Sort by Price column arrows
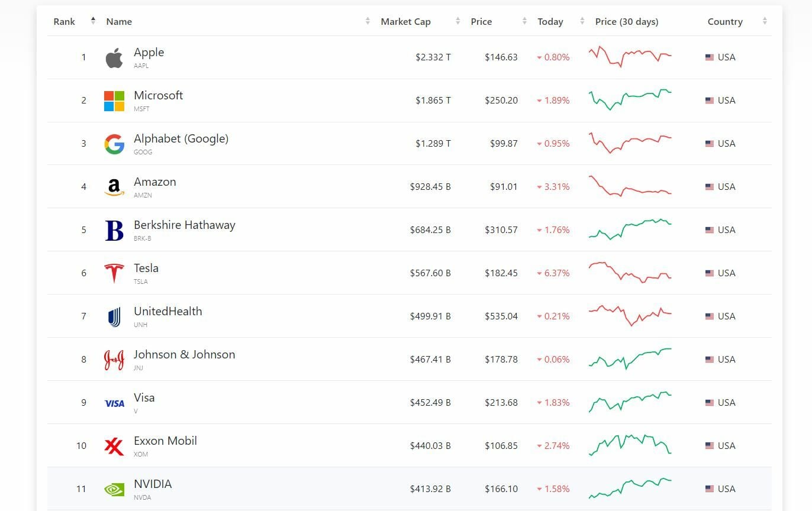 (x=524, y=21)
